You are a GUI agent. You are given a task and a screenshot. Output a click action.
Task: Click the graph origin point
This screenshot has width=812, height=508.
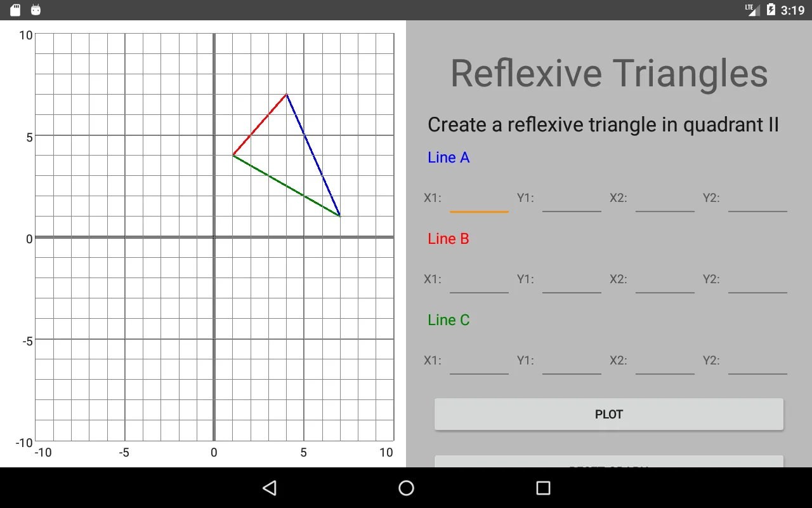coord(214,237)
